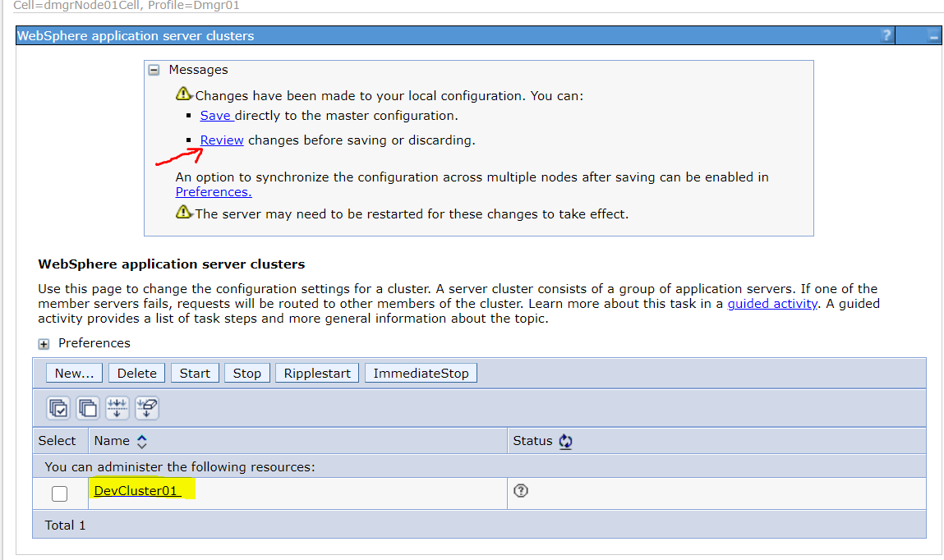Screen dimensions: 944x560
Task: Click DevCluster01 unknown status icon
Action: [521, 491]
